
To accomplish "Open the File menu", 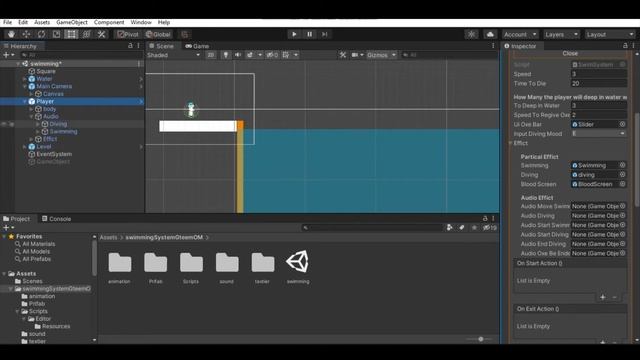I will click(x=7, y=22).
